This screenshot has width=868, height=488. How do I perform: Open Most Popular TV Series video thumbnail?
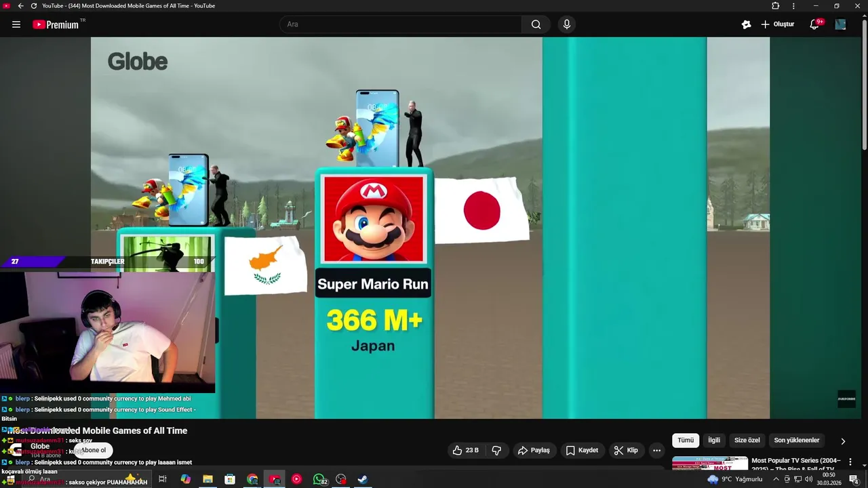(710, 464)
